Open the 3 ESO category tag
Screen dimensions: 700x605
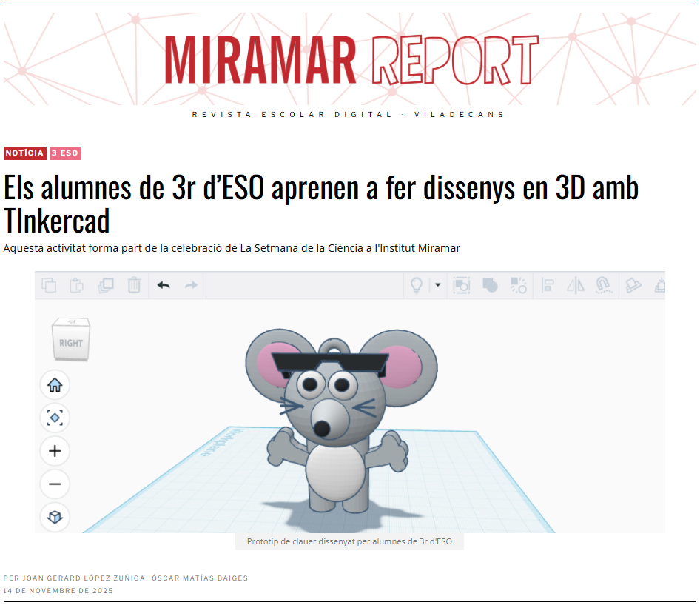(x=65, y=153)
